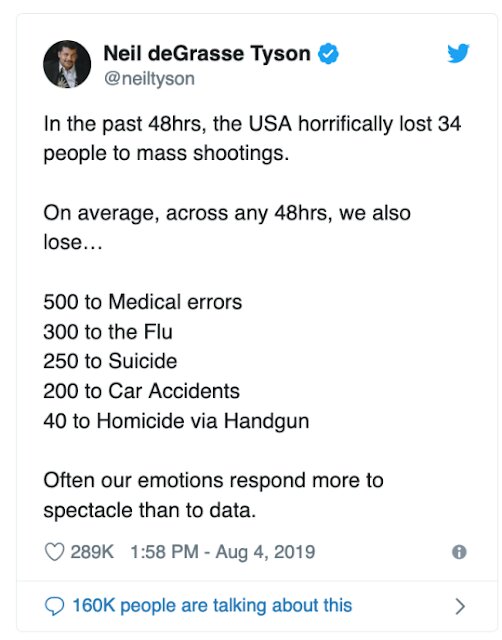Click the blue verified badge
Image resolution: width=502 pixels, height=640 pixels.
(328, 53)
